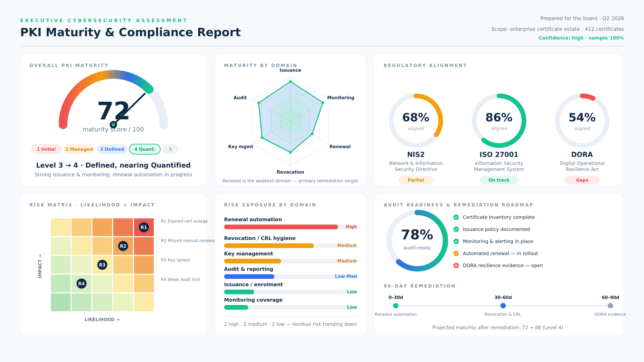Click orange status icon beside Automated renewal

click(x=456, y=253)
